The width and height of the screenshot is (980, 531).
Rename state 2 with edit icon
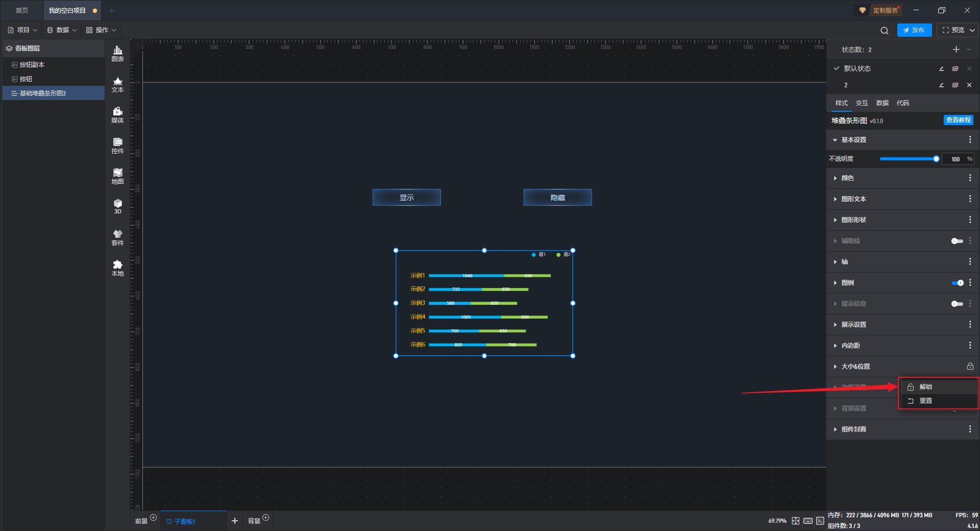(x=941, y=85)
